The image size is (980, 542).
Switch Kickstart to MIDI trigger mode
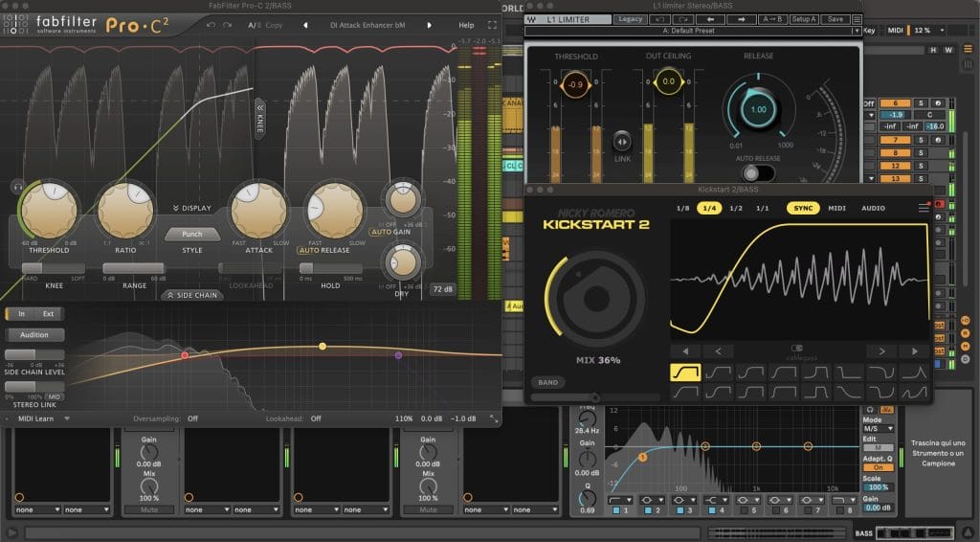coord(836,208)
